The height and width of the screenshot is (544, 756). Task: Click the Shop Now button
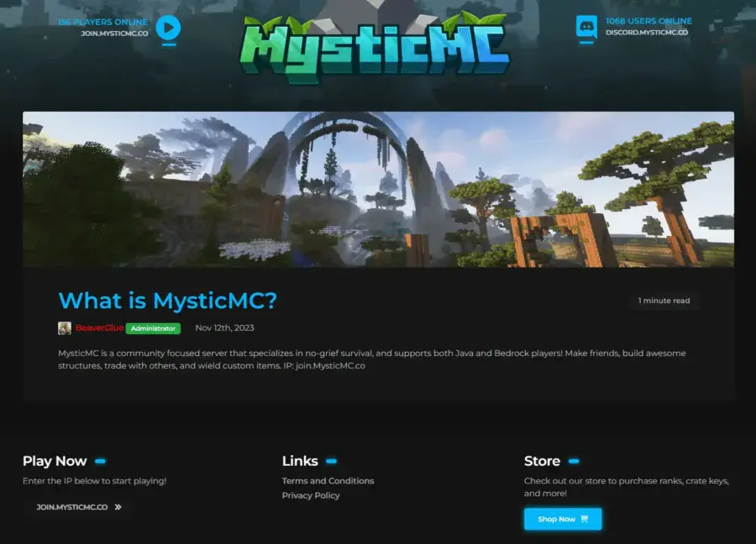tap(563, 519)
